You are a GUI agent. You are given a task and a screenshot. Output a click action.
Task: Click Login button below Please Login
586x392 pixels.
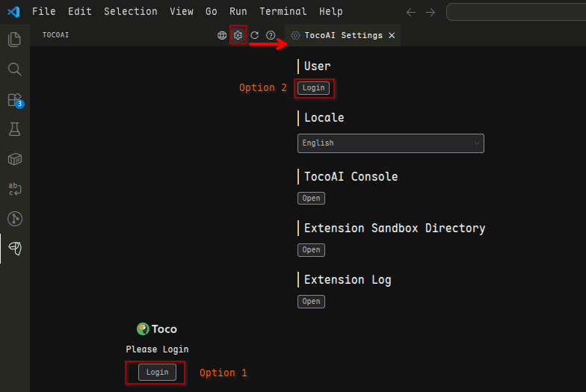pyautogui.click(x=157, y=372)
